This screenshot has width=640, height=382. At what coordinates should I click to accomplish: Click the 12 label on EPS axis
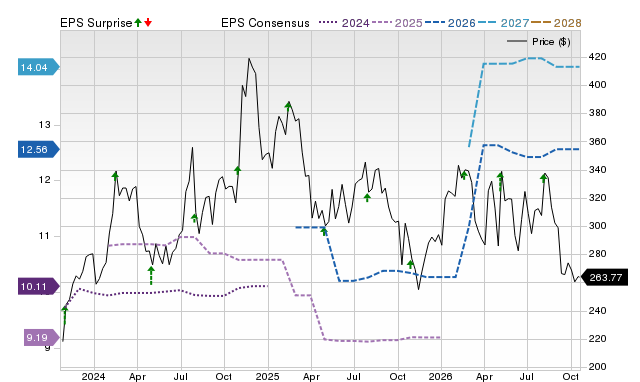point(44,180)
